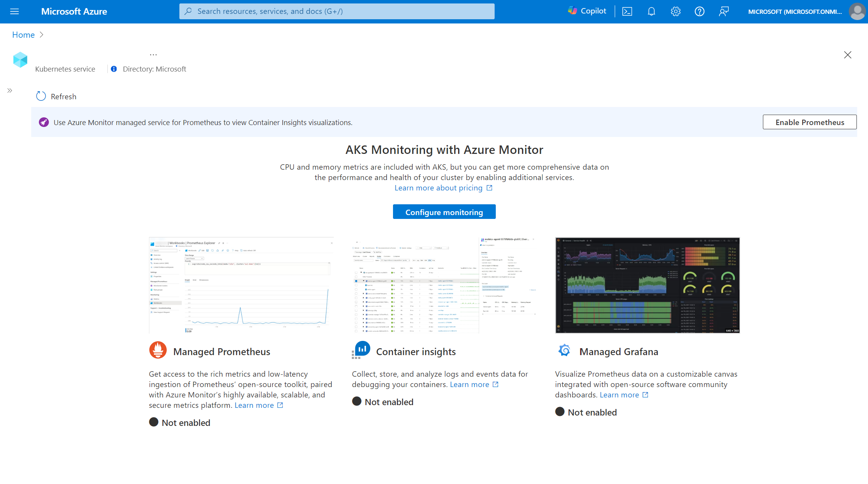Image resolution: width=868 pixels, height=484 pixels.
Task: Click the Home breadcrumb menu item
Action: pos(23,34)
